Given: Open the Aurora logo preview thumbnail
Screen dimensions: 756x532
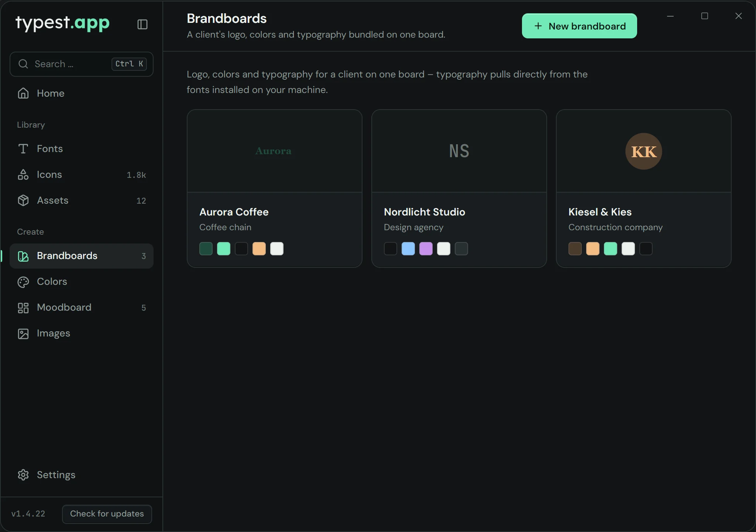Looking at the screenshot, I should tap(274, 151).
